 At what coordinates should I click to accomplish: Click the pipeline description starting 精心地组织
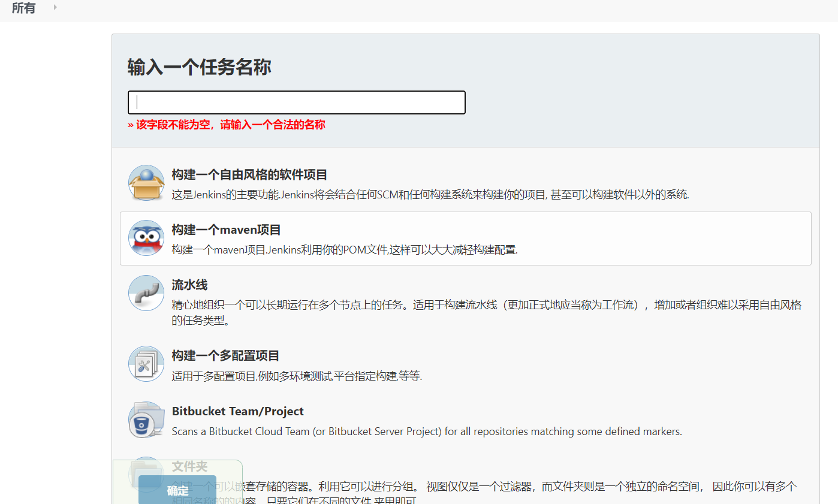[487, 313]
